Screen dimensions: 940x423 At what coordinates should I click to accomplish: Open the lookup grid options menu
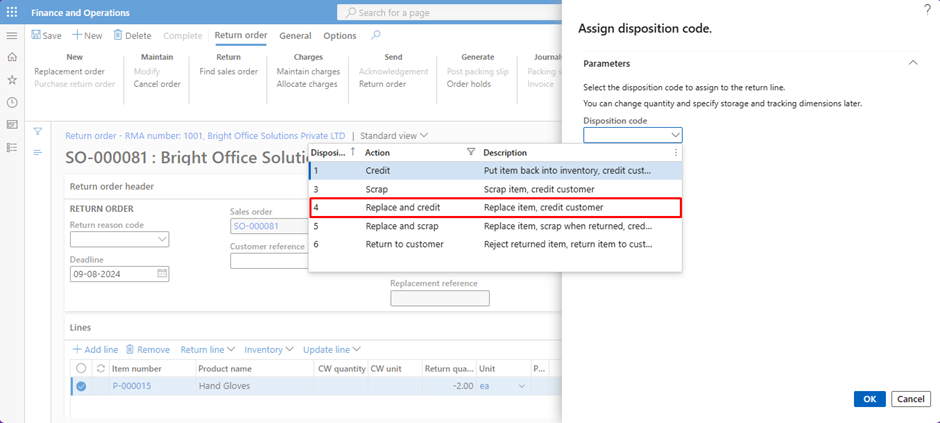coord(676,153)
